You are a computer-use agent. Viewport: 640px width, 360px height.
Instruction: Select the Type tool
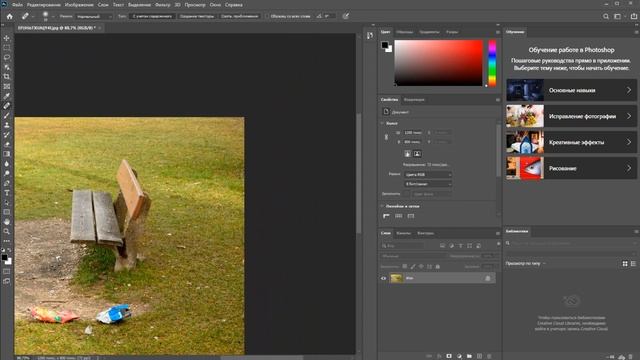(7, 193)
